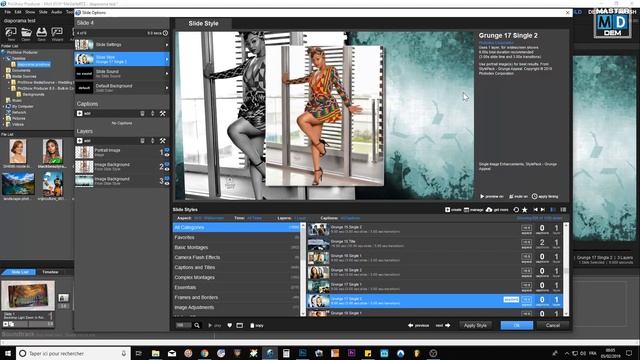Select the Grunge 16 Single 2 style
Image resolution: width=640 pixels, height=360 pixels.
coord(435,272)
